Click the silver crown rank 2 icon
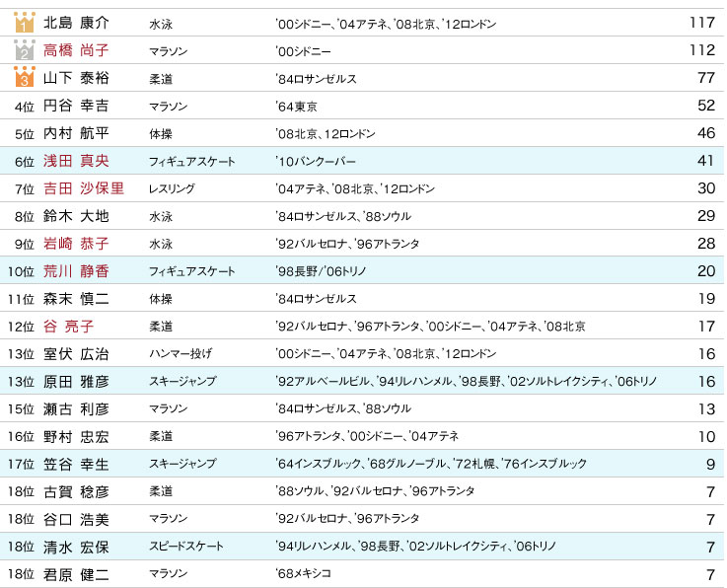The image size is (727, 588). point(24,50)
